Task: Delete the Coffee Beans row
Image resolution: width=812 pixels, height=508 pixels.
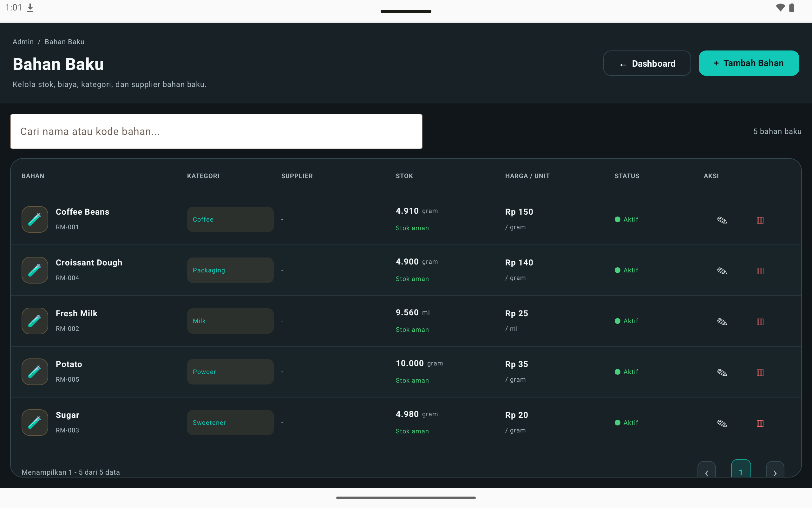Action: click(760, 220)
